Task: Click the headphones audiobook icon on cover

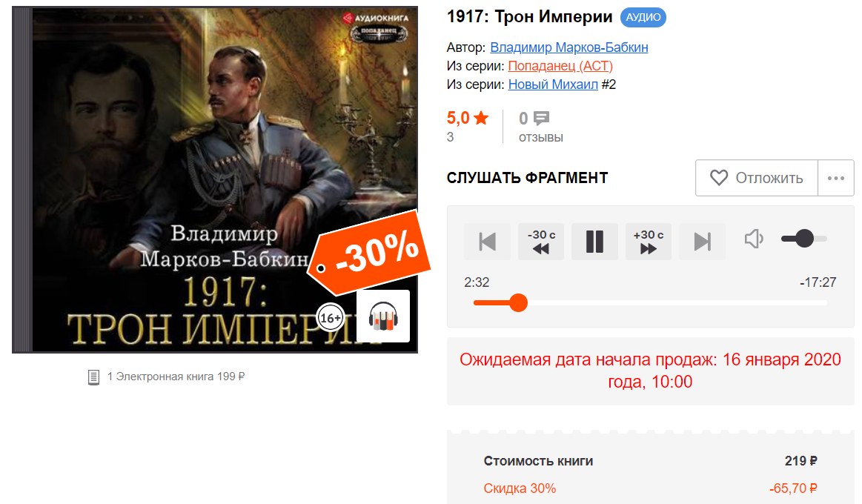Action: pyautogui.click(x=383, y=316)
